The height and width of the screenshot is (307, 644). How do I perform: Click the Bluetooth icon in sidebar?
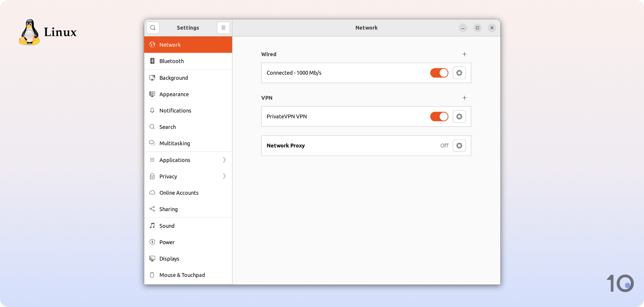[152, 61]
